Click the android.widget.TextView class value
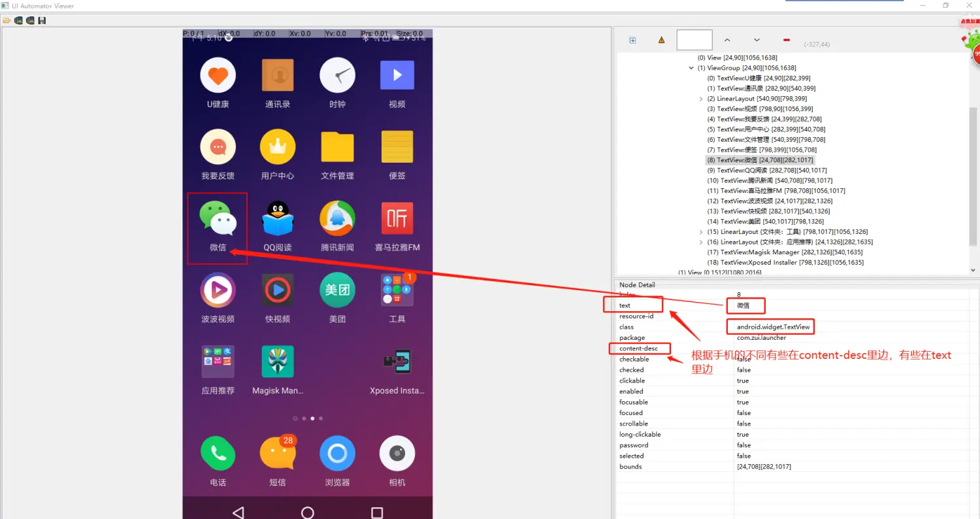Screen dimensions: 980x519 [773, 327]
